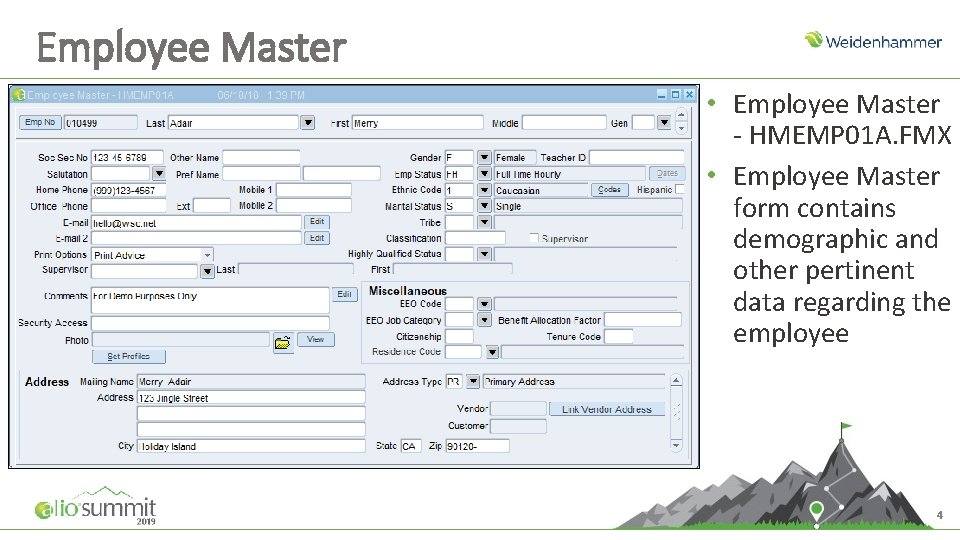Click the Link Vendor Address button
Screen dimensions: 960x540
(x=607, y=409)
